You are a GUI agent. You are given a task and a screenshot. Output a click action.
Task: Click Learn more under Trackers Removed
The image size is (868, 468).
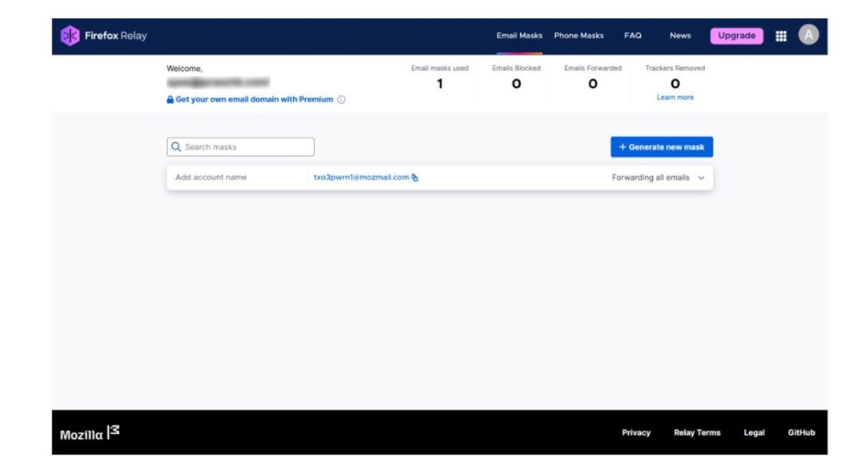pyautogui.click(x=675, y=98)
